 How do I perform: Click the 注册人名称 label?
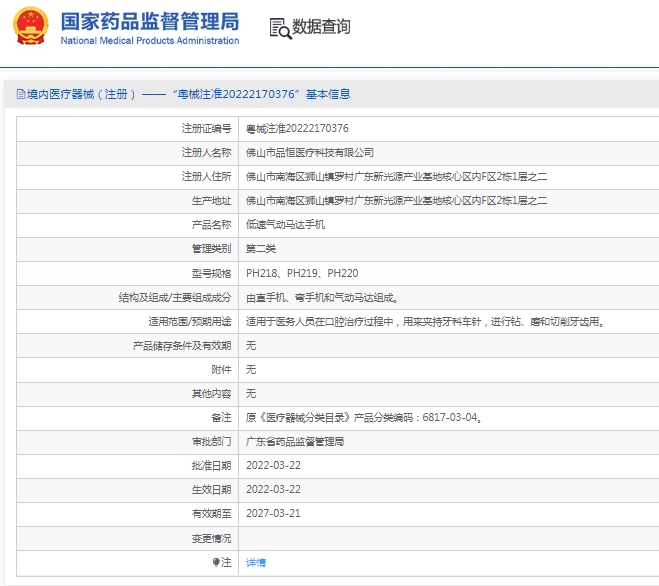point(206,153)
